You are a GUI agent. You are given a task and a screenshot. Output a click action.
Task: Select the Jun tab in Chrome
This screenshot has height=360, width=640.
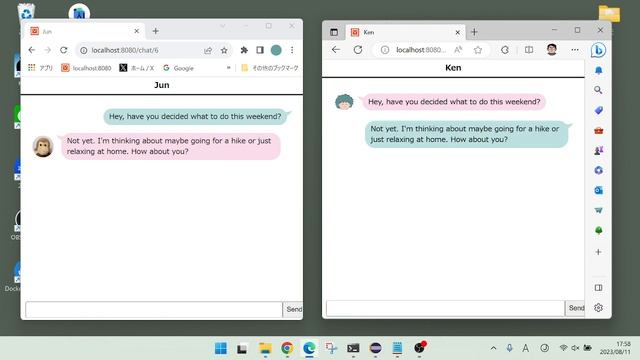click(x=84, y=31)
